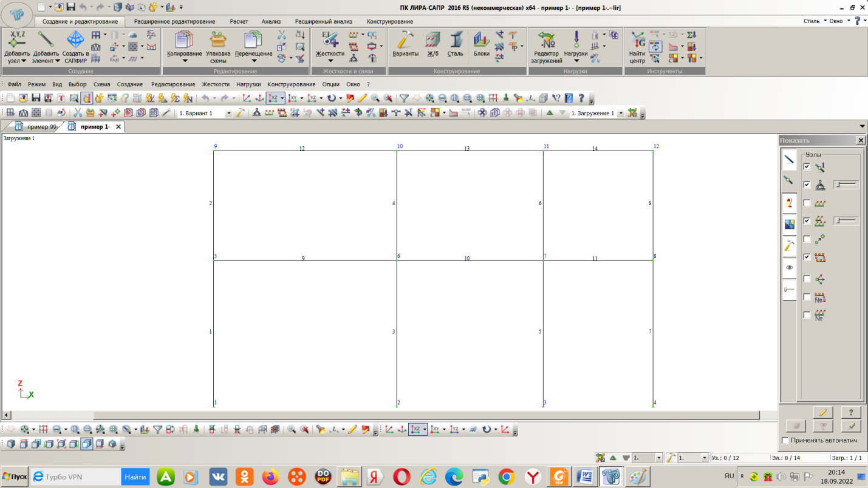Image resolution: width=868 pixels, height=488 pixels.
Task: Click the undo arrow in main toolbar
Action: (x=205, y=98)
